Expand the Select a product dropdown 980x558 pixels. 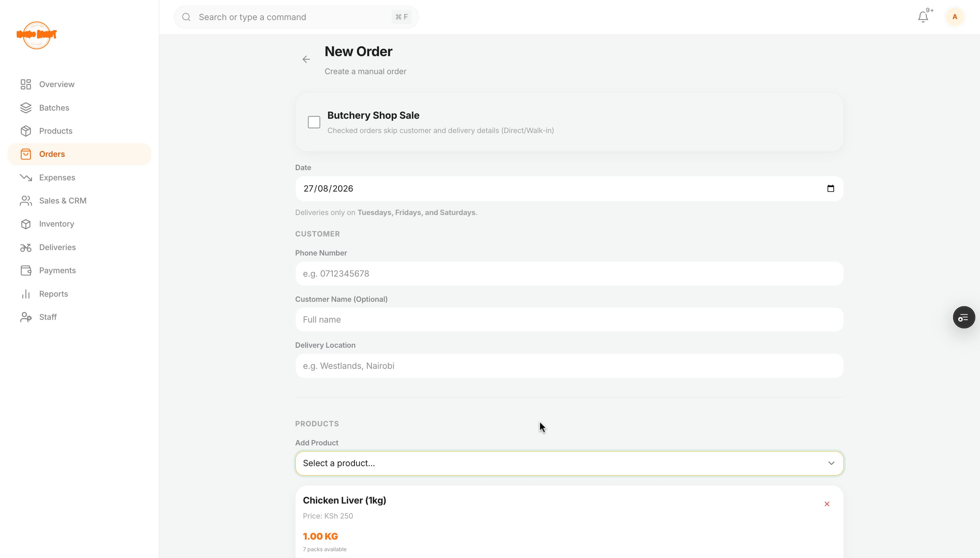pyautogui.click(x=569, y=463)
